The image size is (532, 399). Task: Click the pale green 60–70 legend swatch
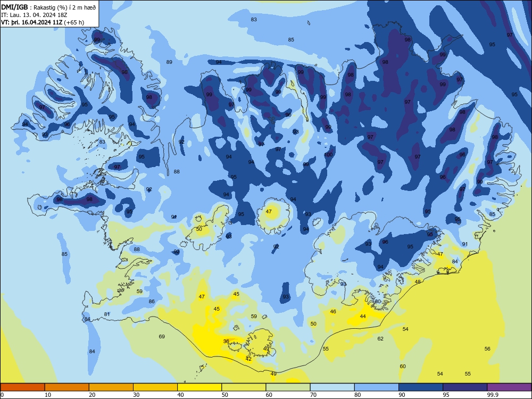[x=288, y=387]
